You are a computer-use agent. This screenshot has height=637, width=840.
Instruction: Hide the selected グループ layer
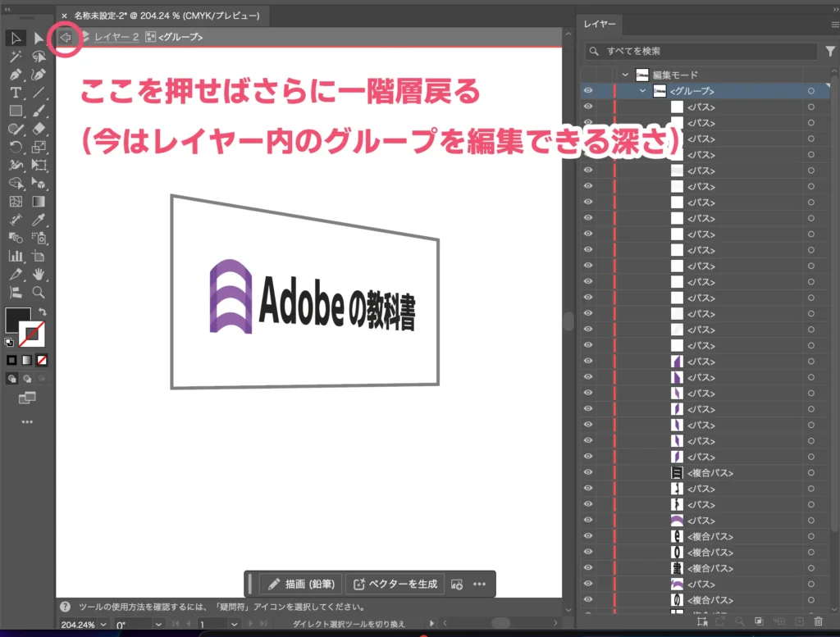click(x=588, y=91)
